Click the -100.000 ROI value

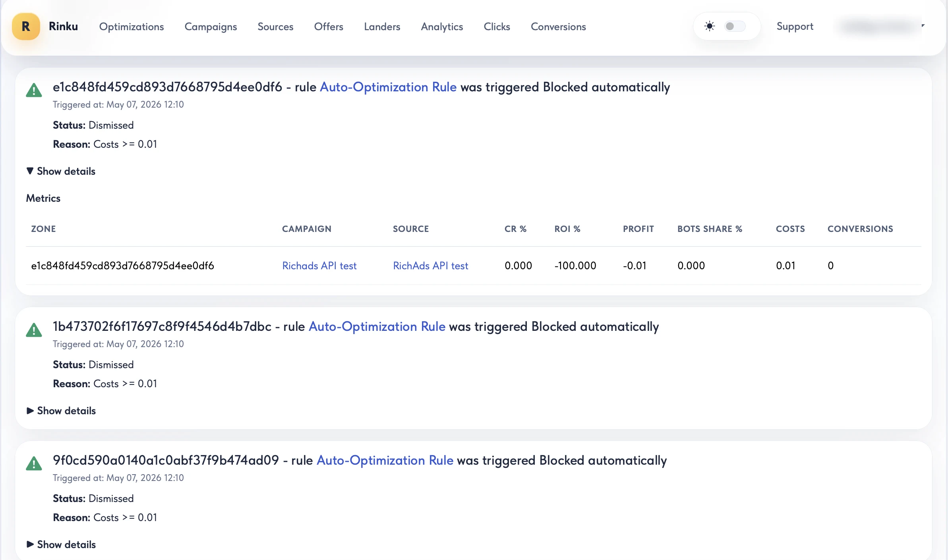tap(575, 266)
